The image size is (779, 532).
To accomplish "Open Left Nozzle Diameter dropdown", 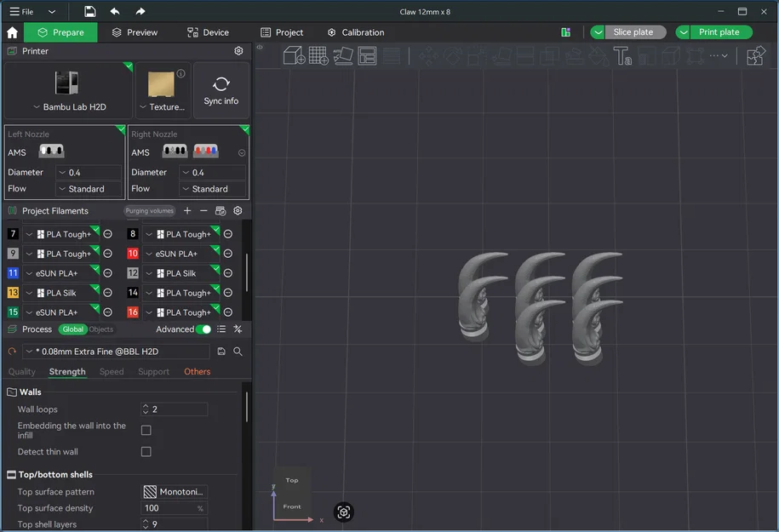I will (x=89, y=172).
